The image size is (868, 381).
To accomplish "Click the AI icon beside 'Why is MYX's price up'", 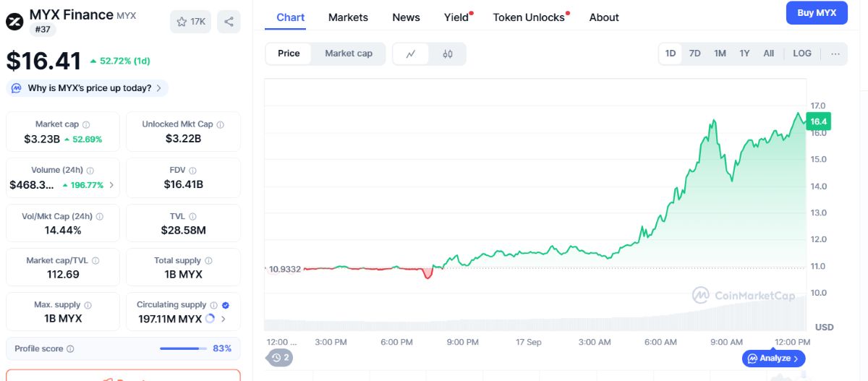I will click(17, 88).
